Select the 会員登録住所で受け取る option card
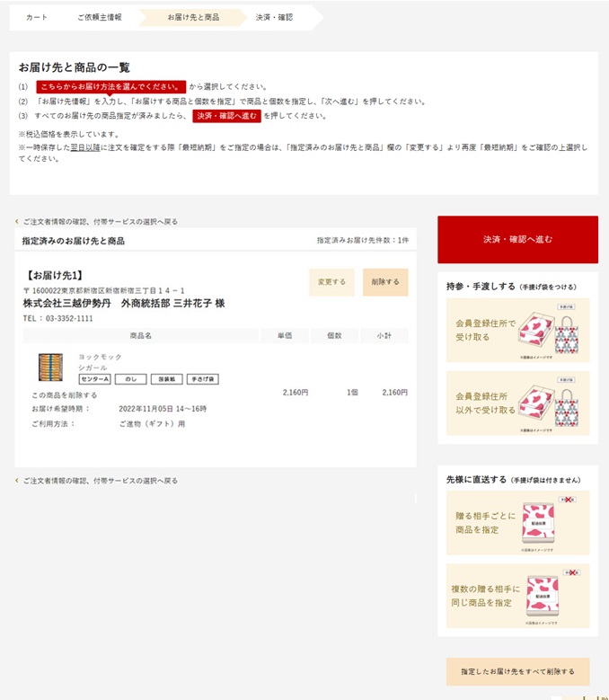609x700 pixels. tap(517, 330)
